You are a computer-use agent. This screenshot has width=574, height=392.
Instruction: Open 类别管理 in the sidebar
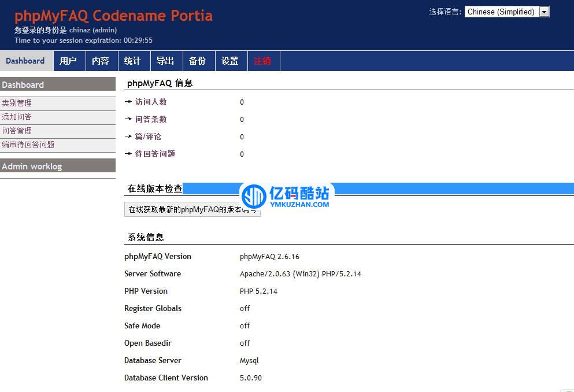click(17, 103)
